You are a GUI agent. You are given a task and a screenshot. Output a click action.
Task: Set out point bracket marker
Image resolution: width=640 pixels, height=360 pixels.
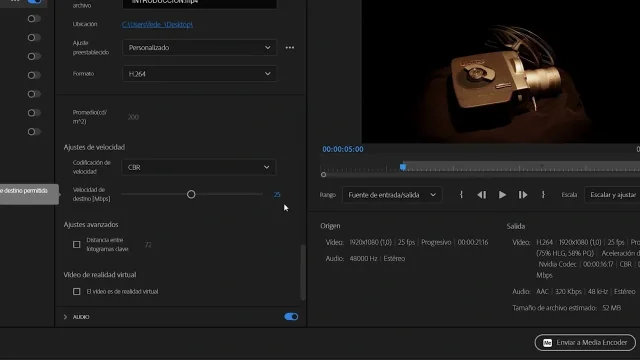tap(543, 195)
